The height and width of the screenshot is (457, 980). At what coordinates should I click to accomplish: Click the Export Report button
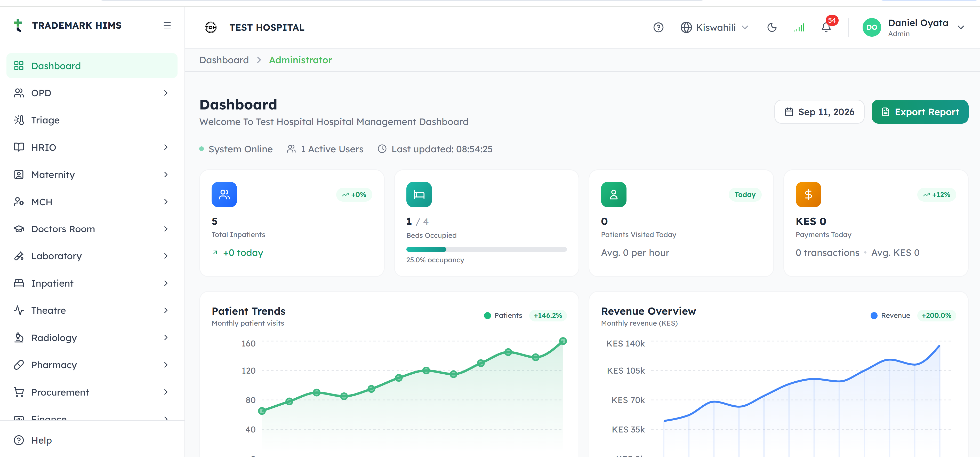click(x=920, y=112)
